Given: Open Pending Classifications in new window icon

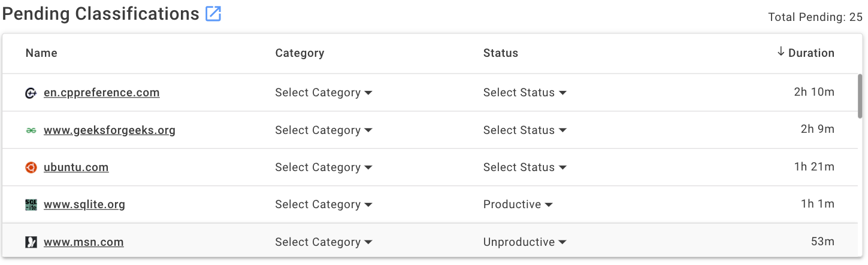Looking at the screenshot, I should tap(213, 14).
